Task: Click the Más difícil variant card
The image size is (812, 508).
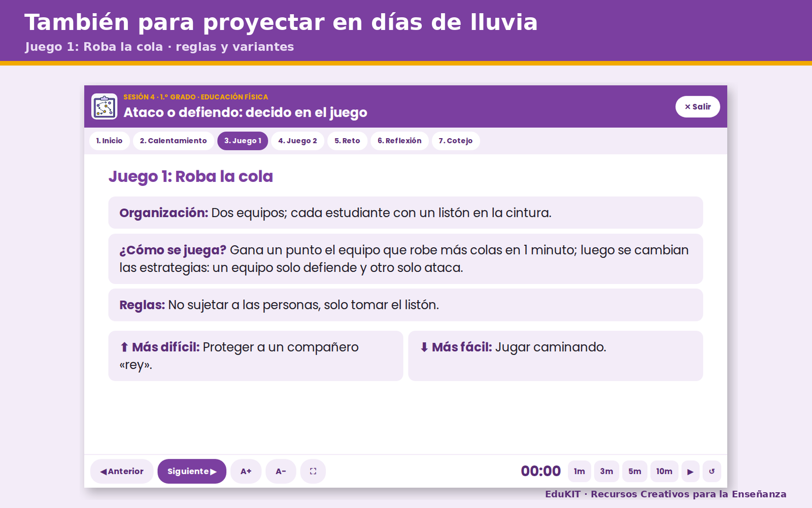Action: point(256,356)
